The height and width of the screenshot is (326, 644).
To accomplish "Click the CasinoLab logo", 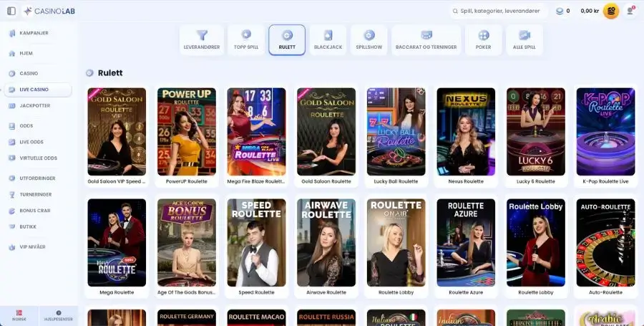I will click(x=49, y=11).
